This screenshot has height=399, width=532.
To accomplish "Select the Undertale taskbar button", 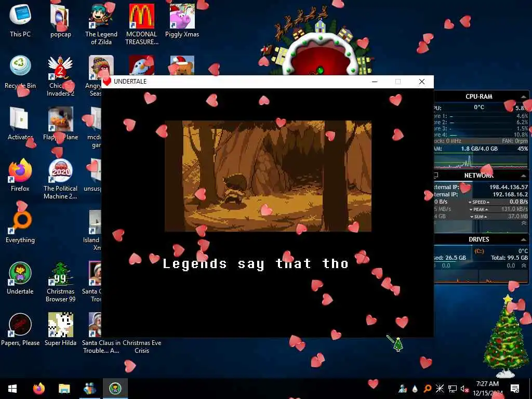I will click(x=115, y=389).
